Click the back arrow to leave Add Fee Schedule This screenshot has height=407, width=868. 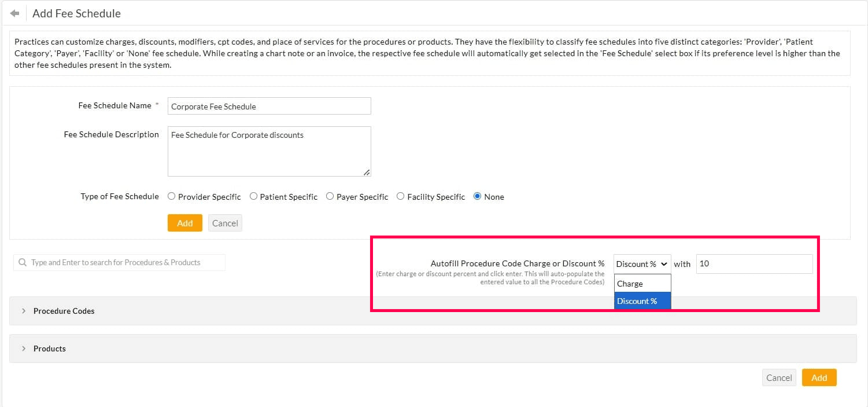tap(13, 12)
